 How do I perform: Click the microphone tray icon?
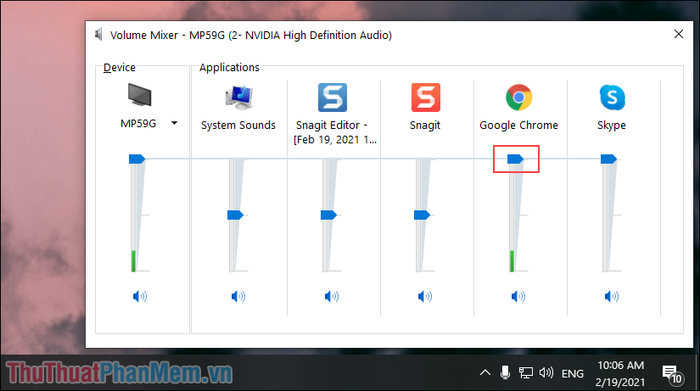point(505,373)
